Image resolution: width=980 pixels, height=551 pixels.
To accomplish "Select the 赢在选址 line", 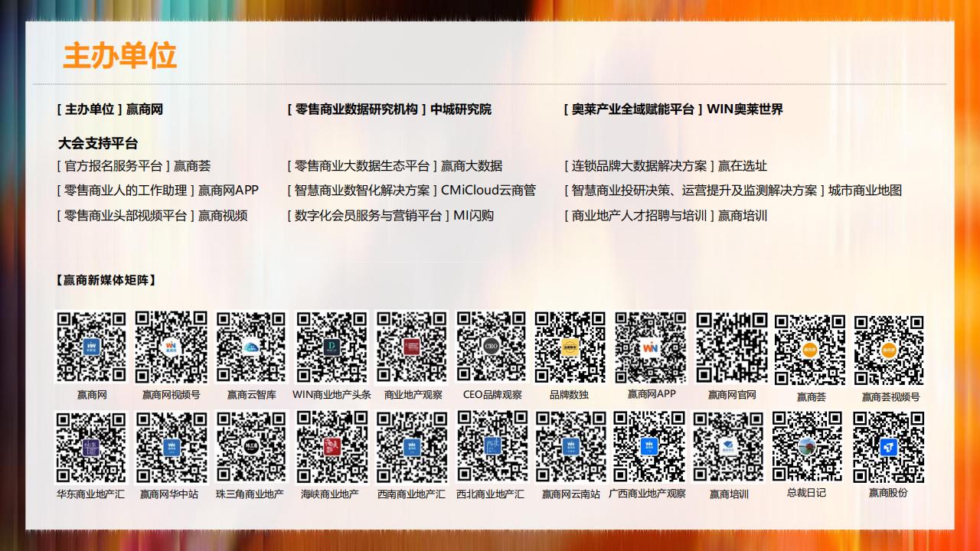I will coord(665,166).
